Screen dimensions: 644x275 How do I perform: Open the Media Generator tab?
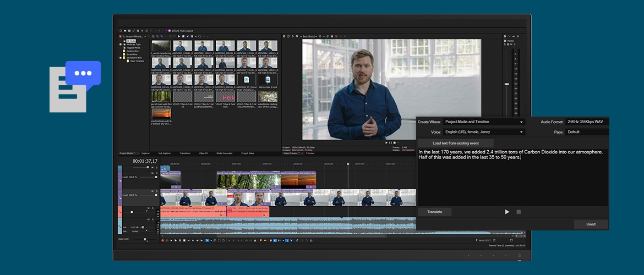[224, 153]
